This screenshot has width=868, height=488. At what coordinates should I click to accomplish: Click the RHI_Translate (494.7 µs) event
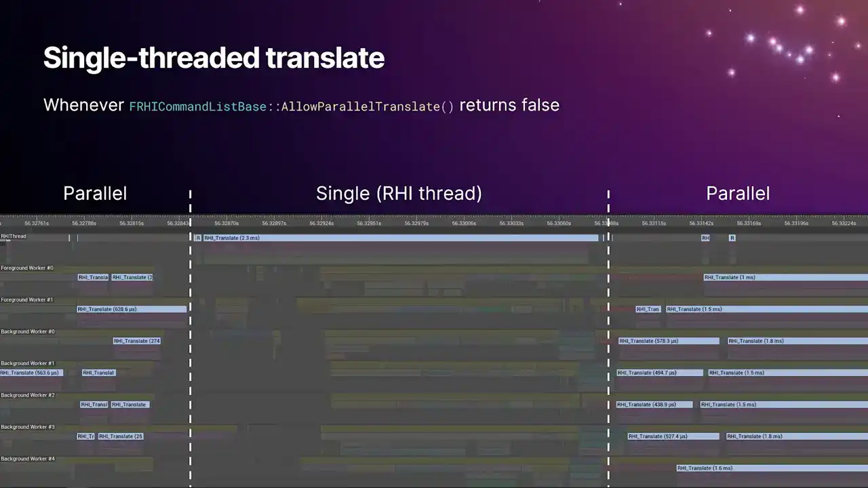(660, 373)
